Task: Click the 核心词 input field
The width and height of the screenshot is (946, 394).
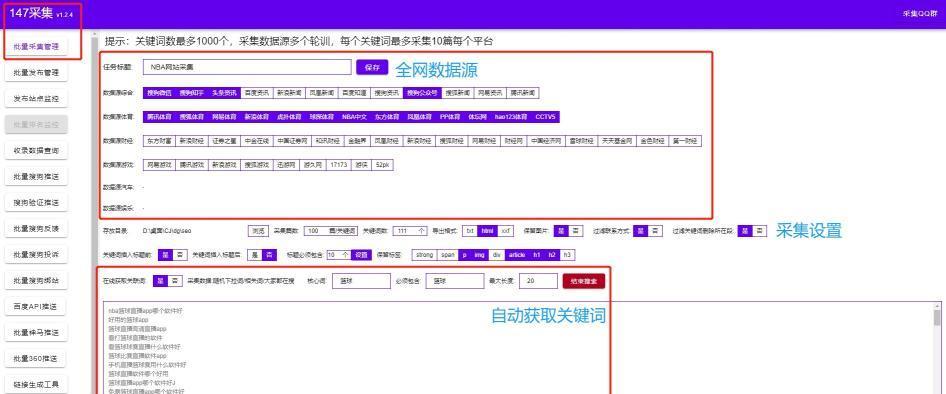Action: [x=361, y=281]
